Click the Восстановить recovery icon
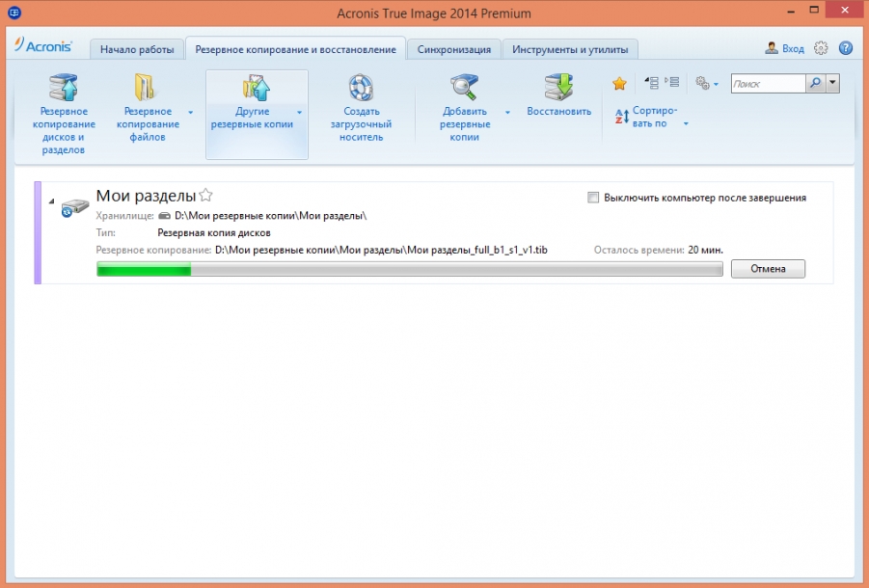Image resolution: width=869 pixels, height=588 pixels. [x=558, y=87]
